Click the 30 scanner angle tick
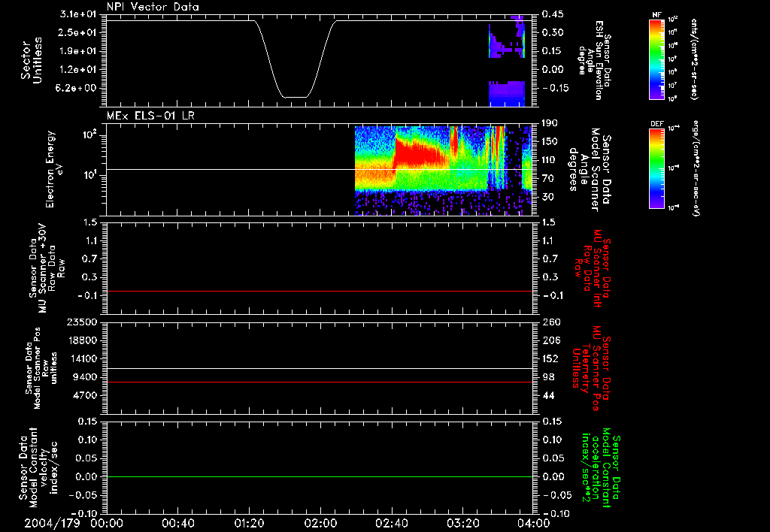770x532 pixels. pos(548,197)
